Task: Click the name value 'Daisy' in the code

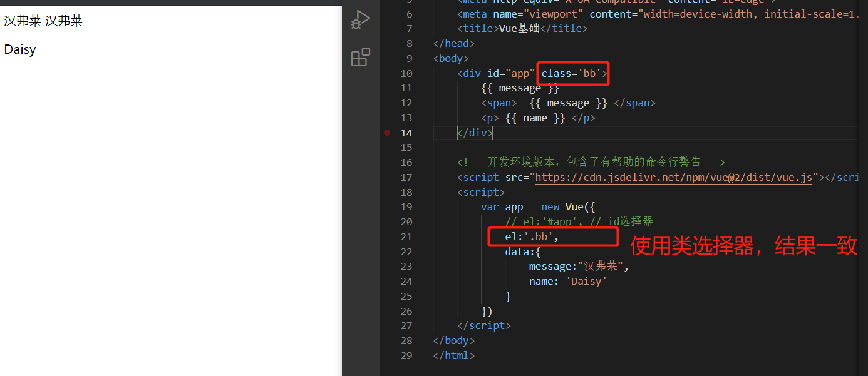Action: click(586, 282)
